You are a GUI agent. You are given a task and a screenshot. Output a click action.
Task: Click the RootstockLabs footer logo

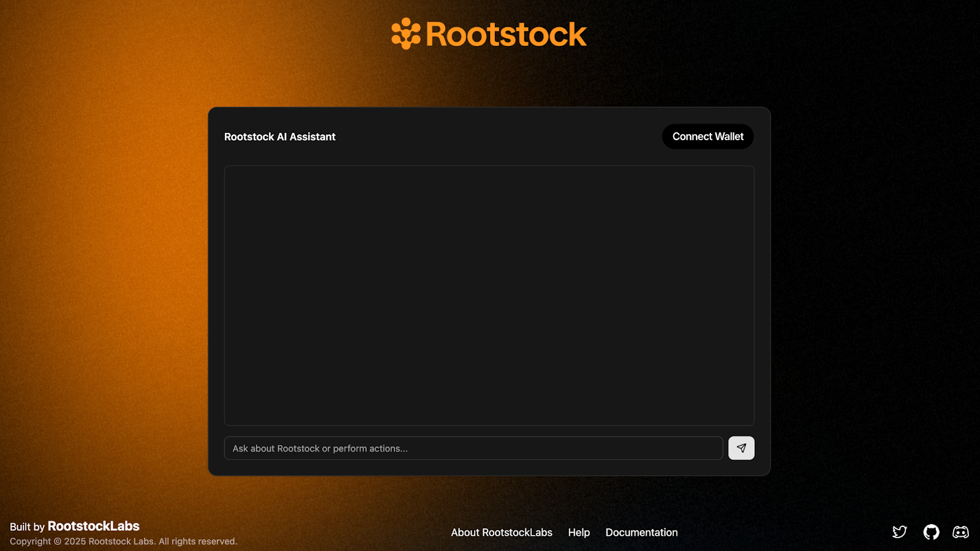click(x=94, y=527)
